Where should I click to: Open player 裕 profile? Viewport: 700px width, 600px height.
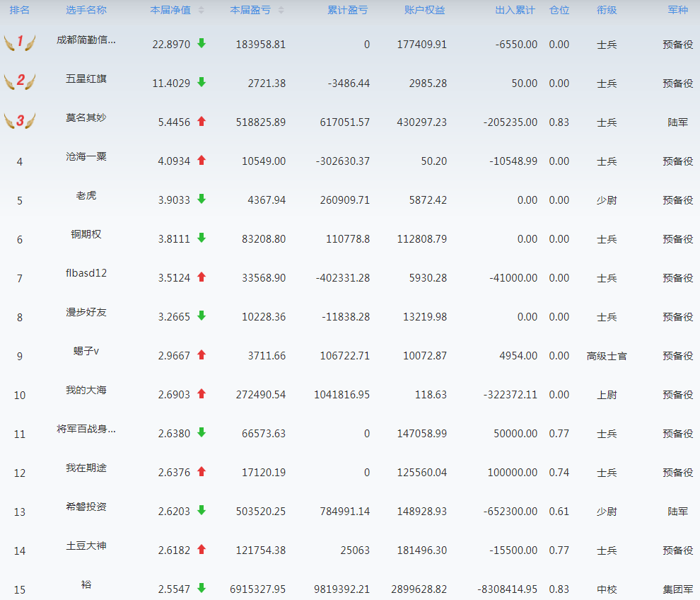pos(86,584)
